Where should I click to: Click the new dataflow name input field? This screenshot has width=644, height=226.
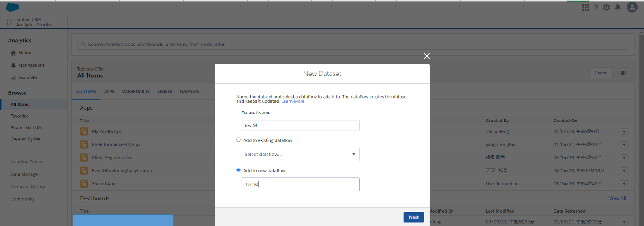tap(300, 185)
